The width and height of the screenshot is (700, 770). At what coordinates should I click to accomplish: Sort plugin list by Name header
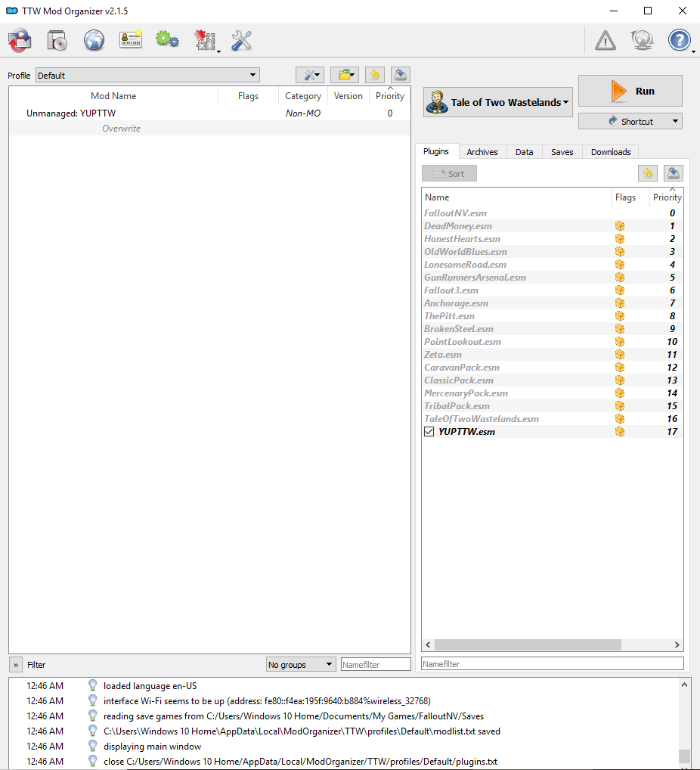click(516, 197)
